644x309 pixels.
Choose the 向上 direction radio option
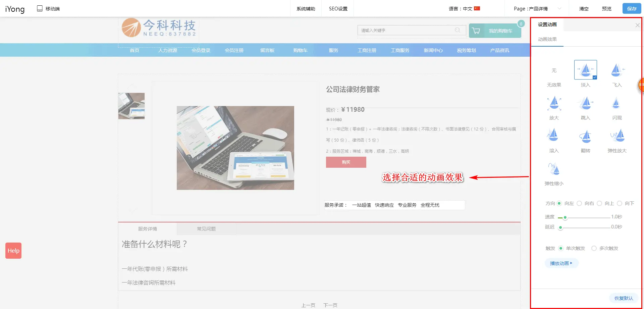coord(599,203)
